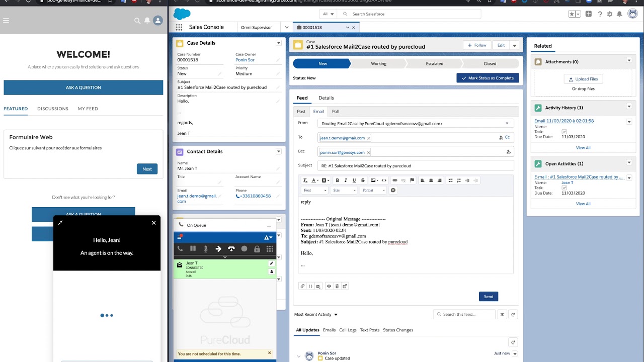The image size is (644, 362).
Task: Click the Search Salesforce input field
Action: coord(409,14)
